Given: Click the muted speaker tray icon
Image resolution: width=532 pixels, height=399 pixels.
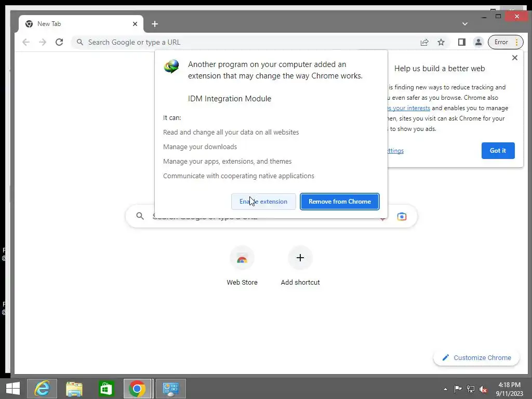Looking at the screenshot, I should point(483,389).
